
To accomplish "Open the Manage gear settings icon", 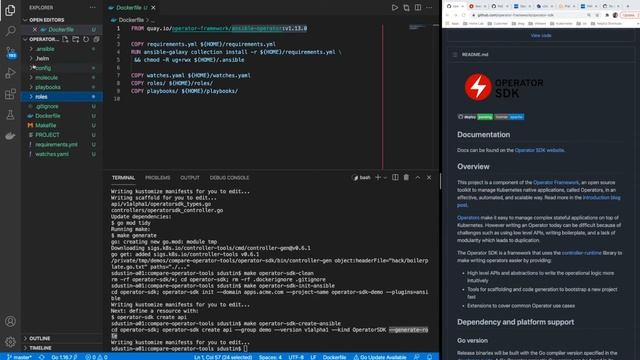I will click(x=10, y=342).
